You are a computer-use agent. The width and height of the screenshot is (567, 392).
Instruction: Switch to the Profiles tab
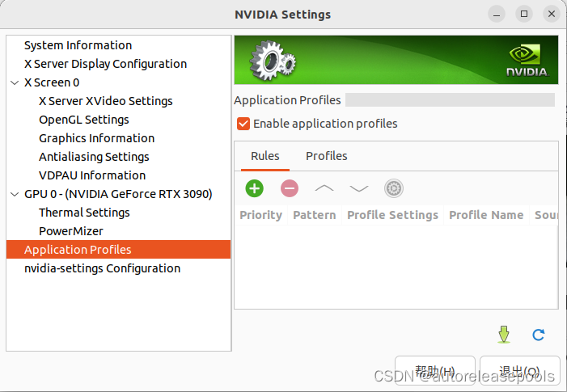click(327, 156)
